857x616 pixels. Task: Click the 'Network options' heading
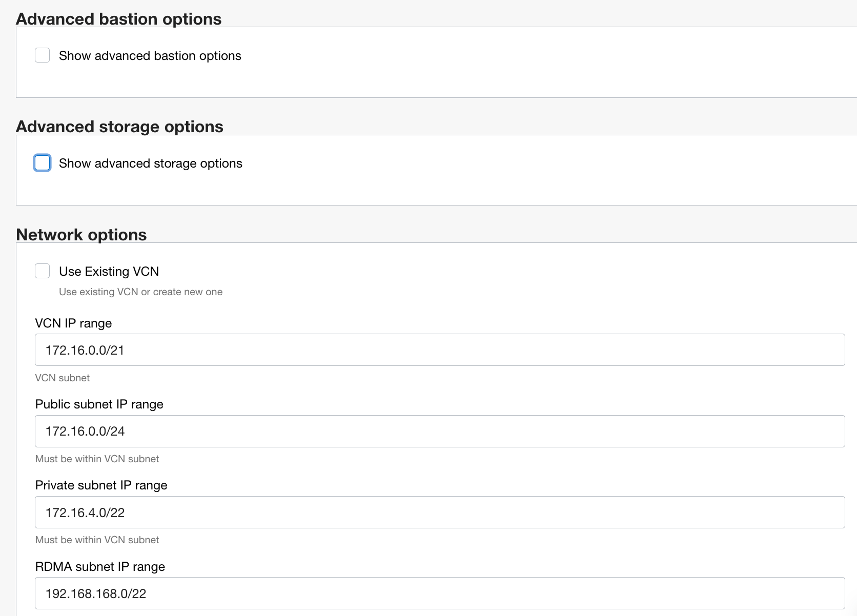click(x=81, y=235)
